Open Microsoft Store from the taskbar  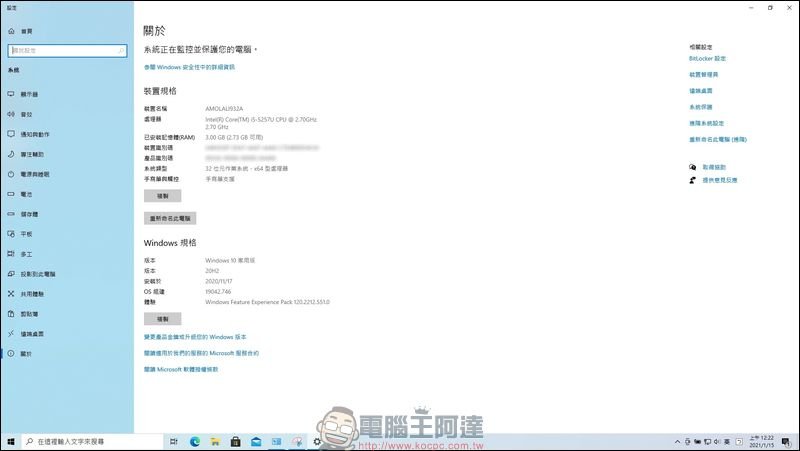(236, 442)
